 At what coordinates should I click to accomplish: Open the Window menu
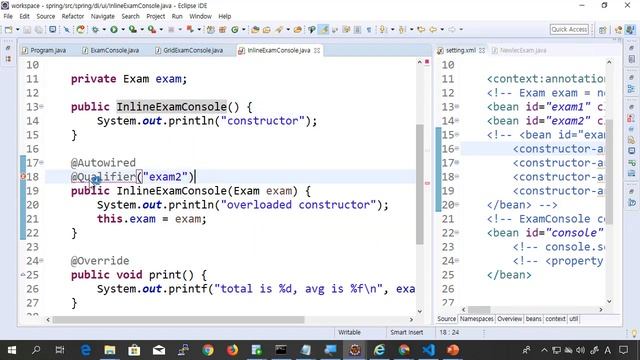[x=200, y=16]
